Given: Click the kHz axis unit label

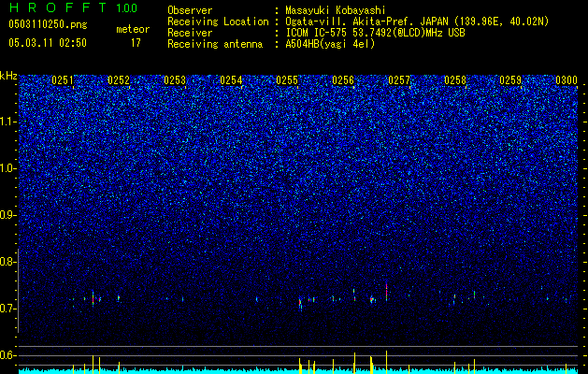Looking at the screenshot, I should pos(8,76).
